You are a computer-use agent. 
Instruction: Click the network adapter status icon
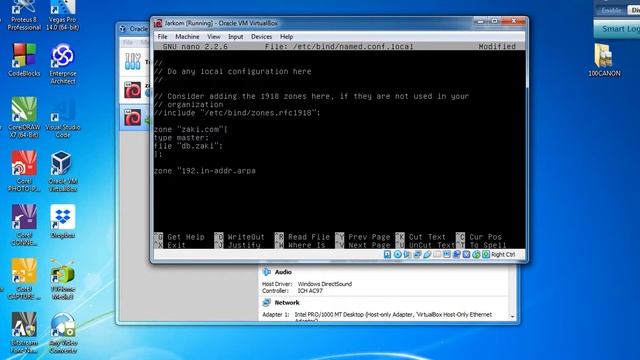coord(417,254)
